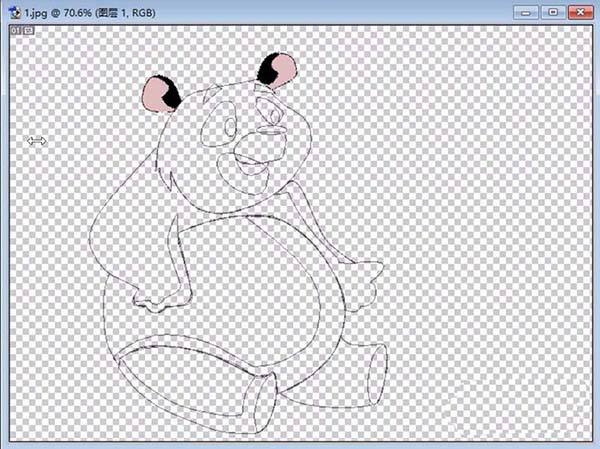The image size is (600, 449).
Task: Click the slice type icon beside 01
Action: (x=29, y=31)
